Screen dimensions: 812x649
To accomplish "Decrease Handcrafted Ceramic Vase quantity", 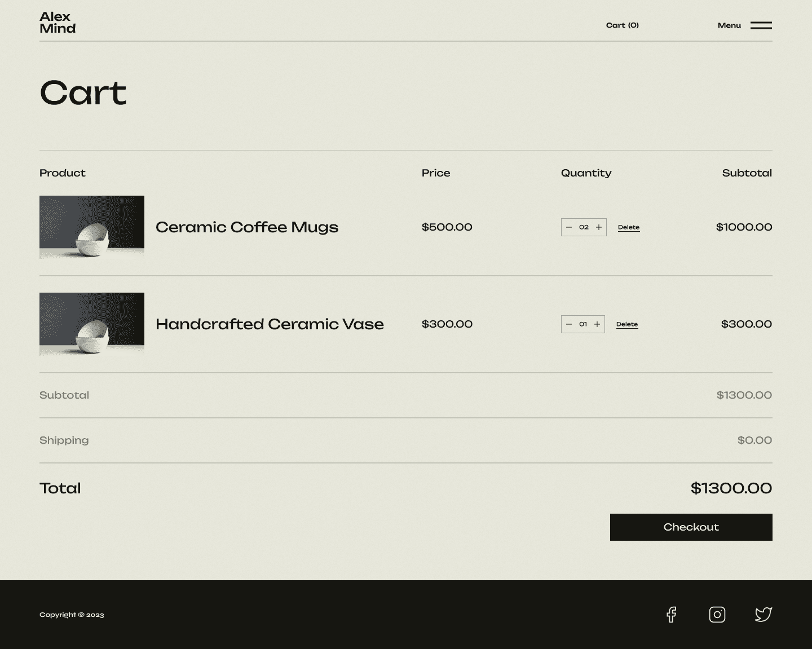I will click(569, 324).
